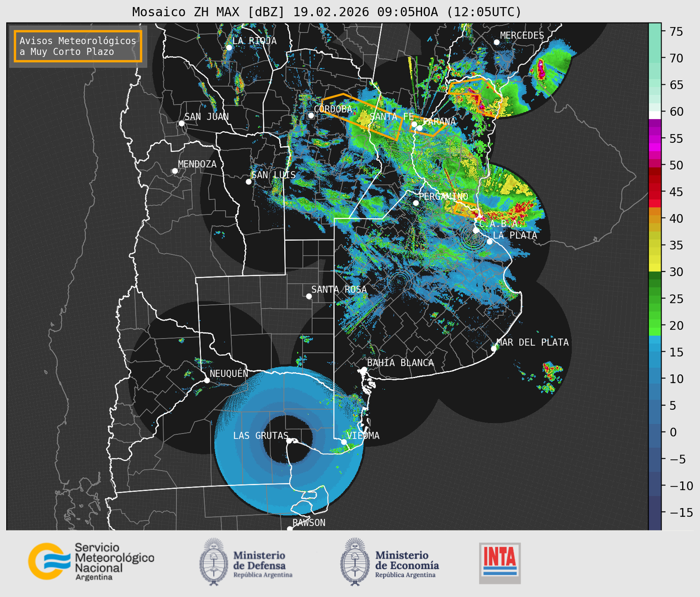Click the C.A.B.A. city marker
Screen dimensions: 700x597
pos(476,230)
